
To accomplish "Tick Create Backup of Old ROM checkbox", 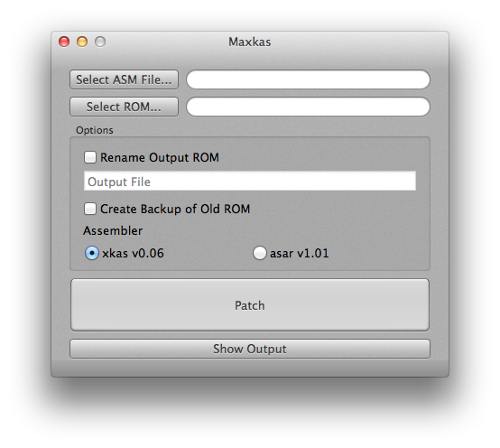I will 90,209.
